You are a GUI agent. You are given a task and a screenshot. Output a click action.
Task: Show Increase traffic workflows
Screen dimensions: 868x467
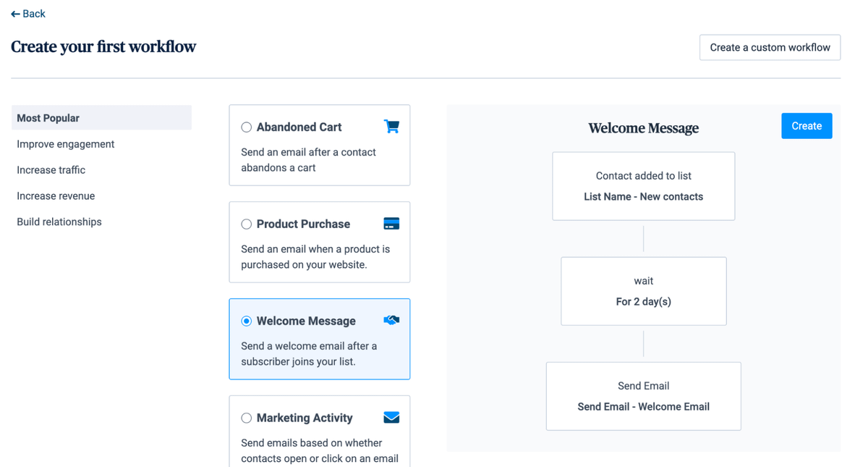51,170
